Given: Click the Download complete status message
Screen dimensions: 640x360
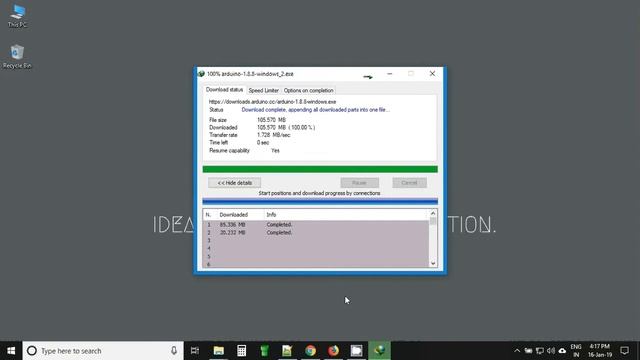Looking at the screenshot, I should pyautogui.click(x=316, y=110).
